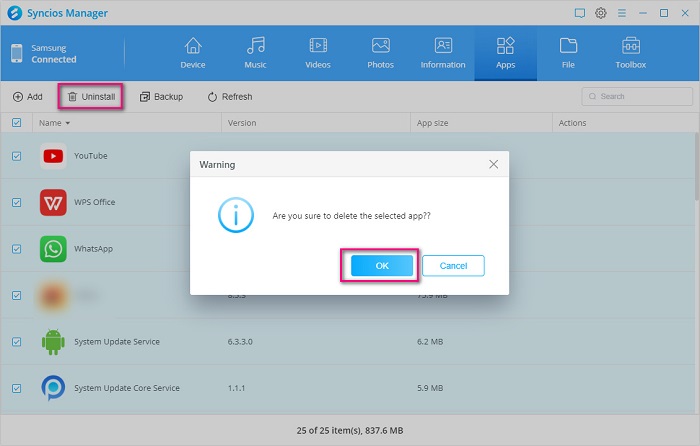This screenshot has width=700, height=446.
Task: Sort by Name column dropdown arrow
Action: (x=68, y=123)
